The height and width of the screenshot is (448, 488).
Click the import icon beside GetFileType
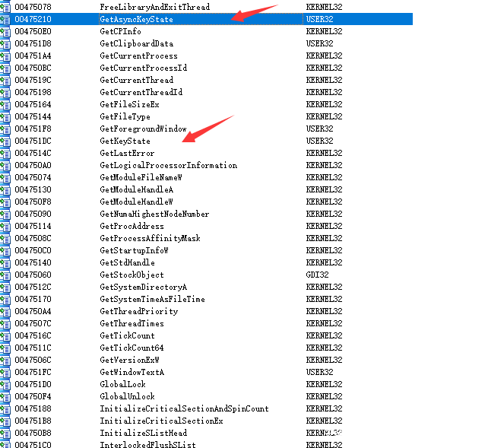[x=5, y=116]
